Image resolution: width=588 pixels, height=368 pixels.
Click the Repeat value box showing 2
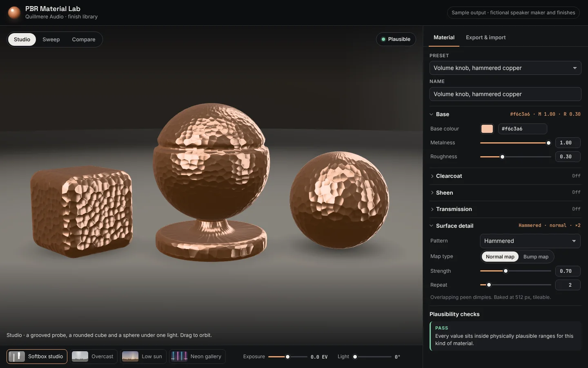(568, 285)
